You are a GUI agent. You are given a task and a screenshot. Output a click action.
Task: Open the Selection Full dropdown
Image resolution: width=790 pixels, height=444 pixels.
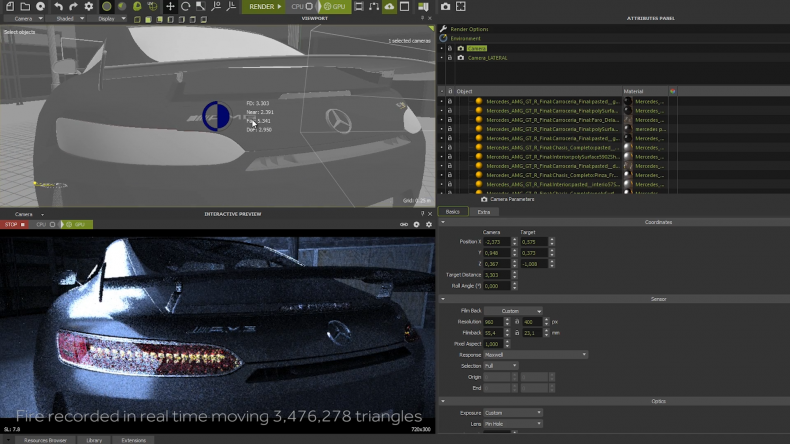click(501, 366)
